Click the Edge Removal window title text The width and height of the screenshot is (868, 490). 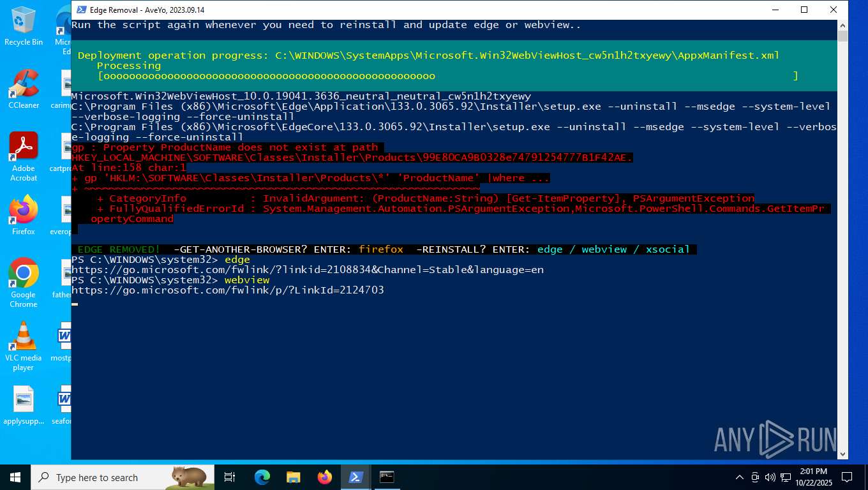pyautogui.click(x=147, y=10)
